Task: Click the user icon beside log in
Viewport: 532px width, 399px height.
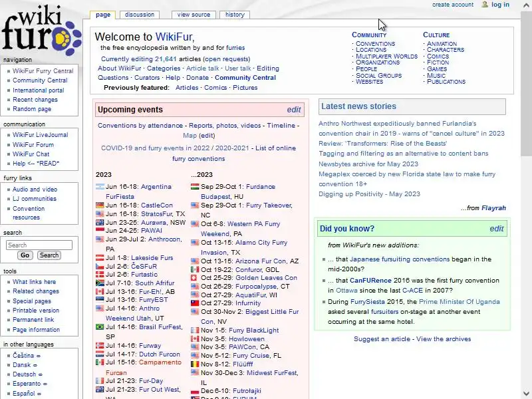Action: [x=485, y=5]
